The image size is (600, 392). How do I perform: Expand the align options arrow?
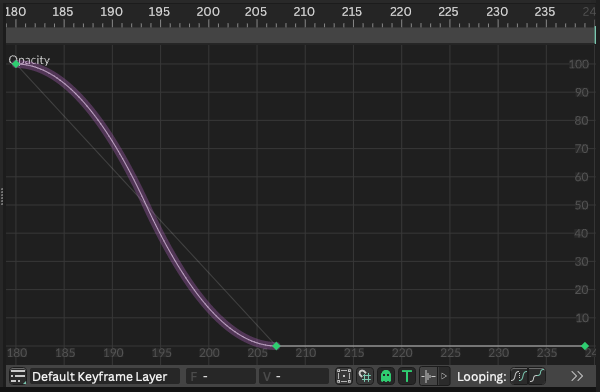pos(444,376)
